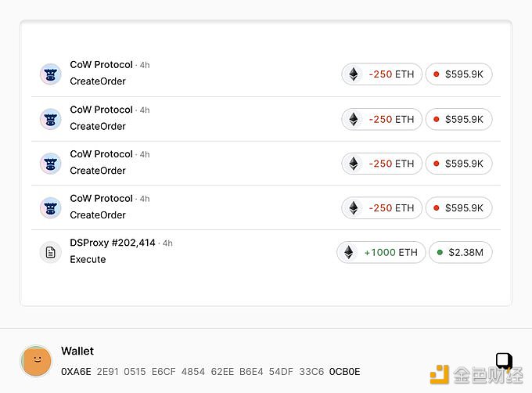
Task: Select address segment 54DF
Action: point(281,372)
